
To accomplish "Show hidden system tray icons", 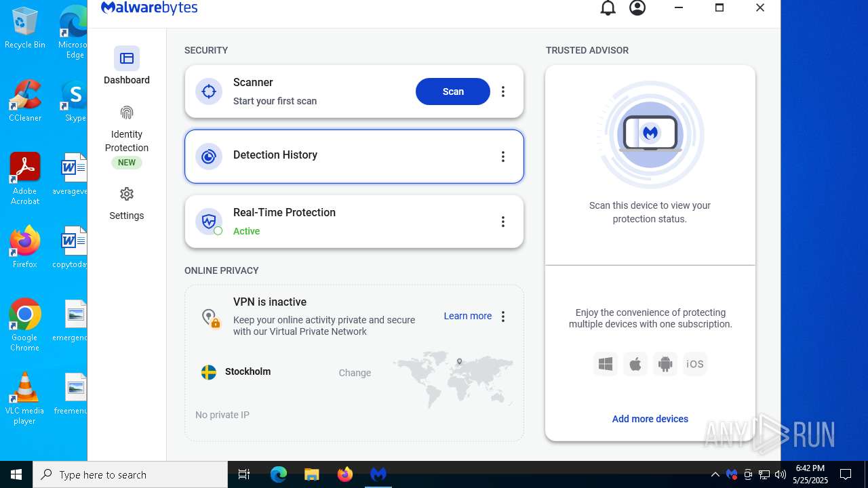I will [x=715, y=474].
